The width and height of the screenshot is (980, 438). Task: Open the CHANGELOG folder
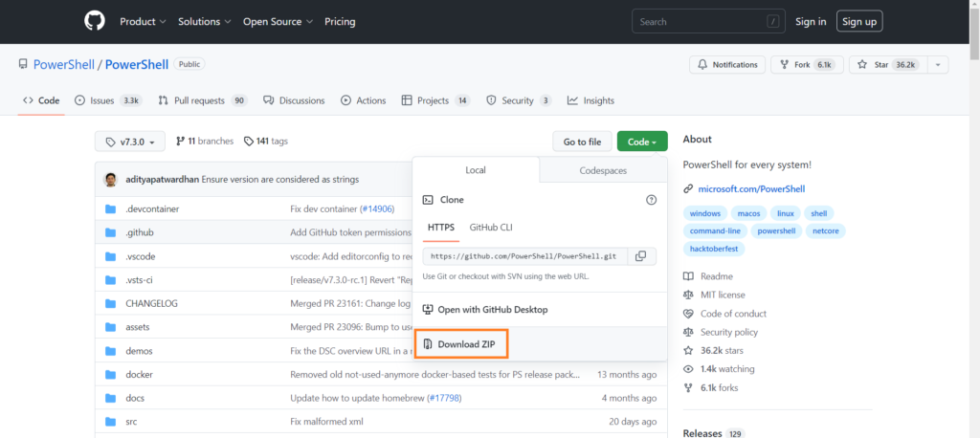coord(151,304)
